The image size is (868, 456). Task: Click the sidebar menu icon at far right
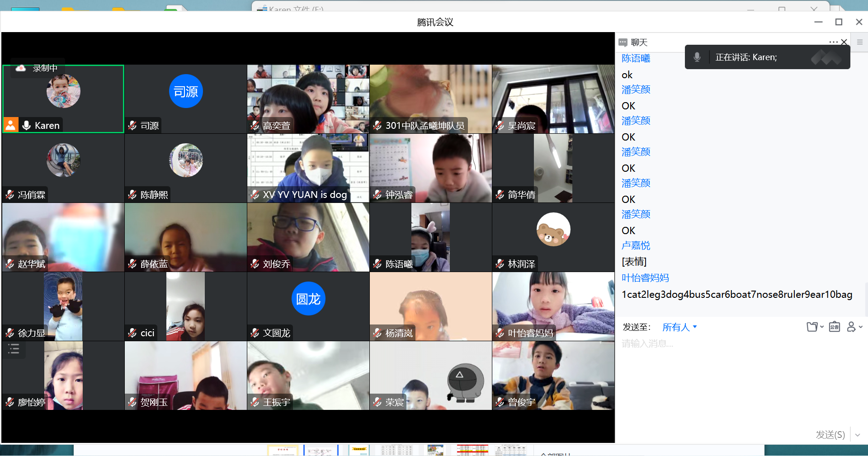coord(860,42)
